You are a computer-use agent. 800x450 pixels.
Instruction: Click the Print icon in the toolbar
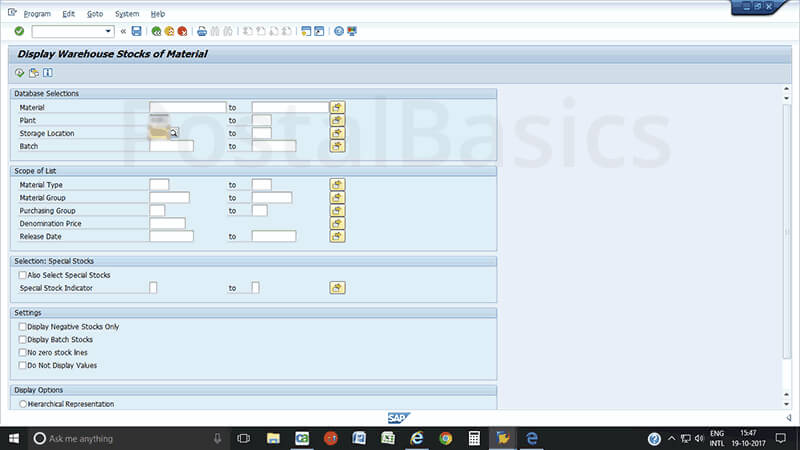[x=202, y=31]
